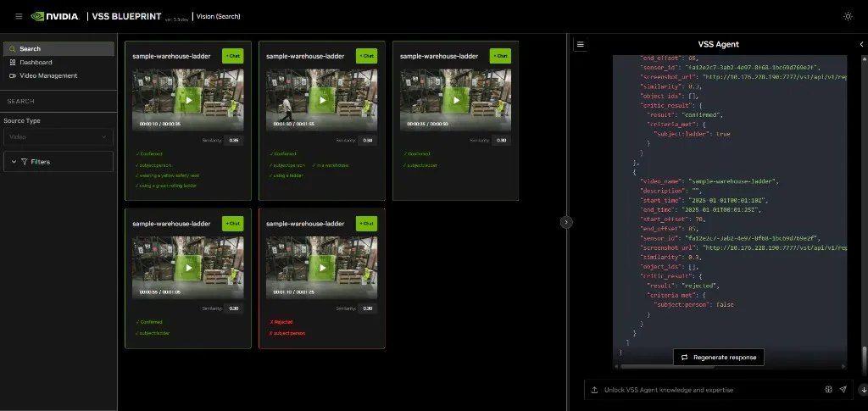The height and width of the screenshot is (411, 868).
Task: Toggle light/dark theme with the sun icon
Action: tap(848, 17)
